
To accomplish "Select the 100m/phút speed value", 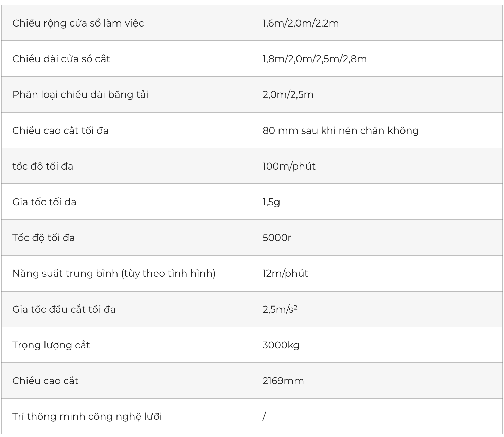I will 289,166.
